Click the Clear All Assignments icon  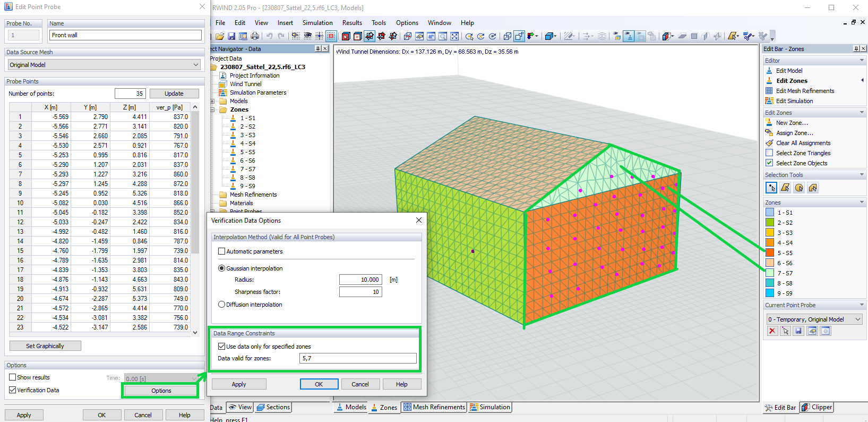[769, 143]
